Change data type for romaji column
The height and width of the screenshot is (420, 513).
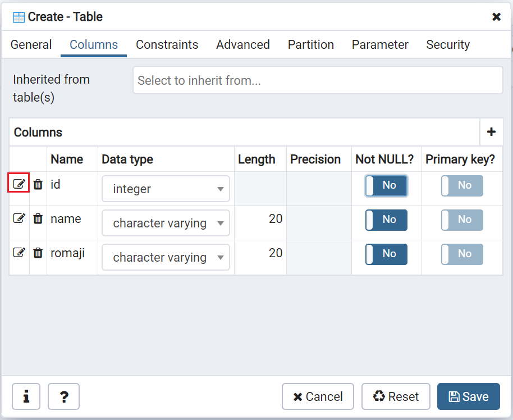166,257
